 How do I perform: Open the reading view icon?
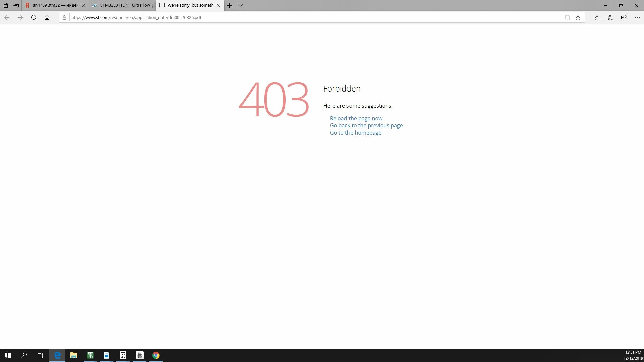pos(567,17)
